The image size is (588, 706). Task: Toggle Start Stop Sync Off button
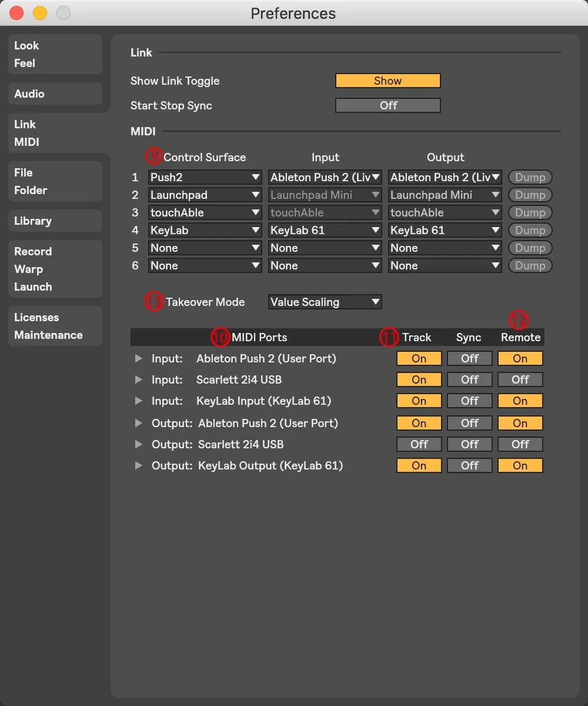388,106
